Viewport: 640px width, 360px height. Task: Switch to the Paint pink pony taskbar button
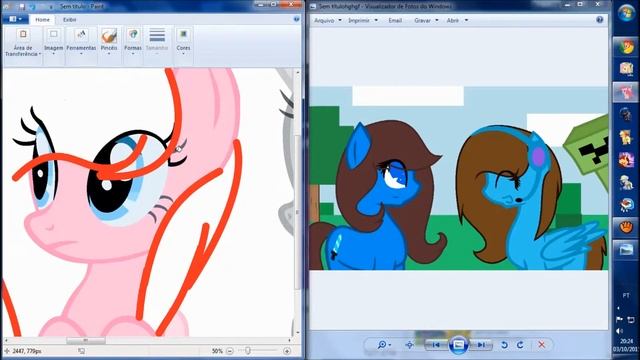[x=626, y=92]
